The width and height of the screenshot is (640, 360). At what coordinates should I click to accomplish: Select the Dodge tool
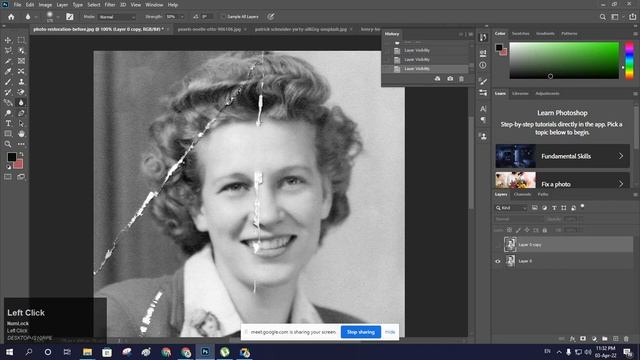8,113
